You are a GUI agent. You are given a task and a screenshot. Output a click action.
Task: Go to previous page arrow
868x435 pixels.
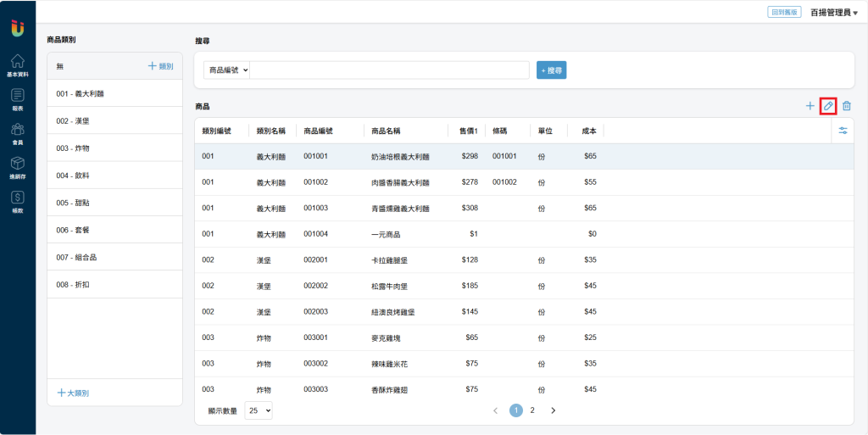coord(495,410)
